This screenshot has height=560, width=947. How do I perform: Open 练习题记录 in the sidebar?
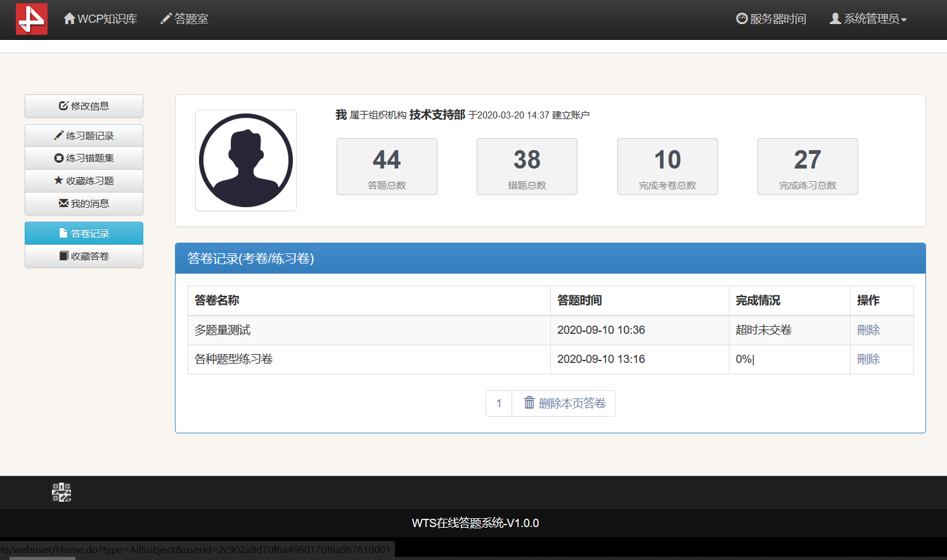tap(84, 136)
